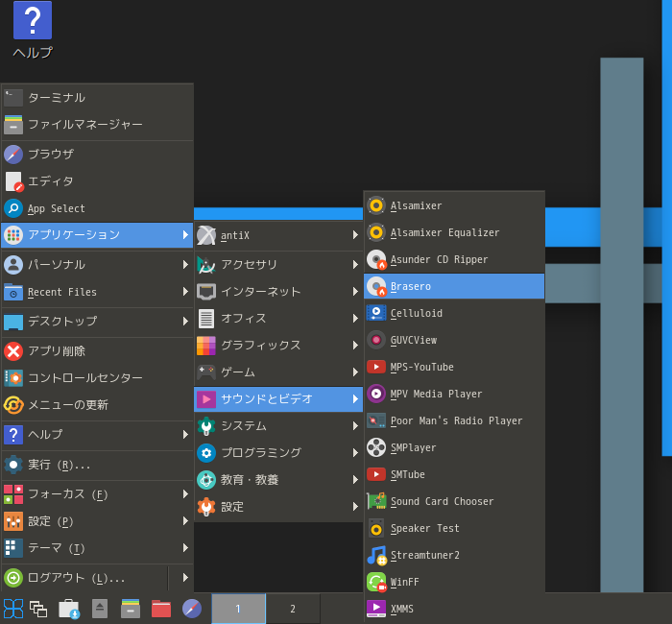
Task: Click the Streamtuner2 music note icon
Action: point(376,556)
